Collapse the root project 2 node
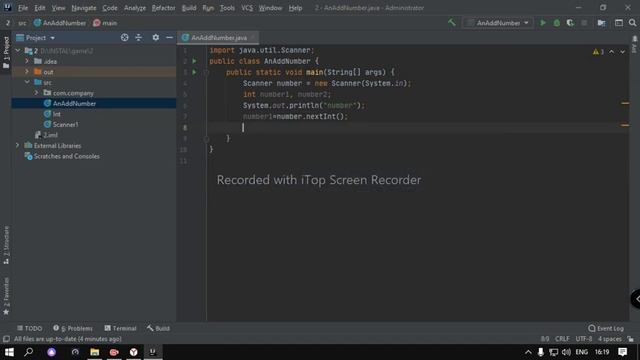640x360 pixels. pos(18,51)
